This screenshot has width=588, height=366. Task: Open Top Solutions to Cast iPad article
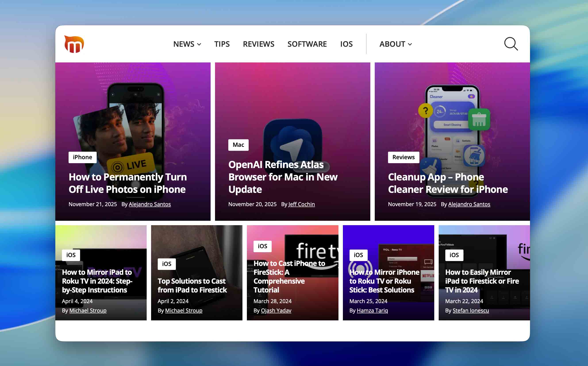pyautogui.click(x=192, y=285)
